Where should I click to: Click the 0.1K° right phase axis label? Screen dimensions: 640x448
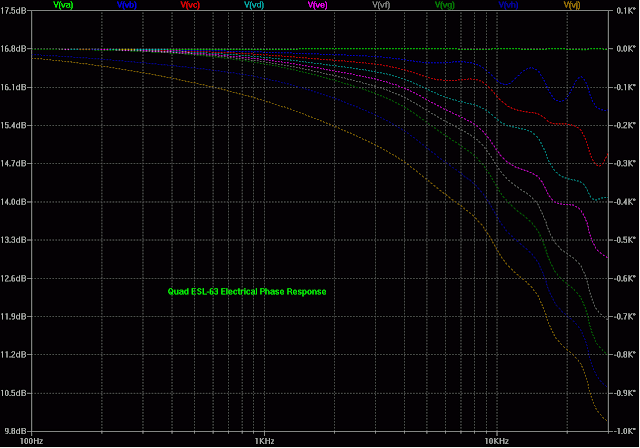(x=626, y=11)
